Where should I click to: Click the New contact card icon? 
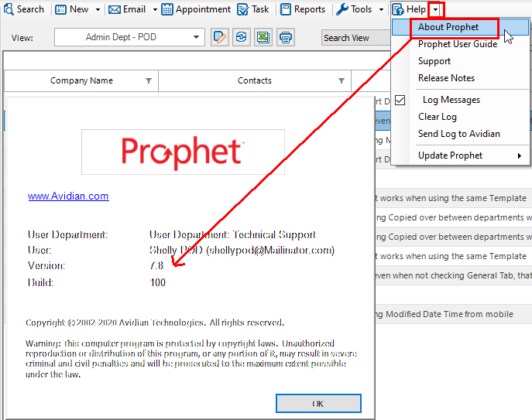pyautogui.click(x=60, y=9)
